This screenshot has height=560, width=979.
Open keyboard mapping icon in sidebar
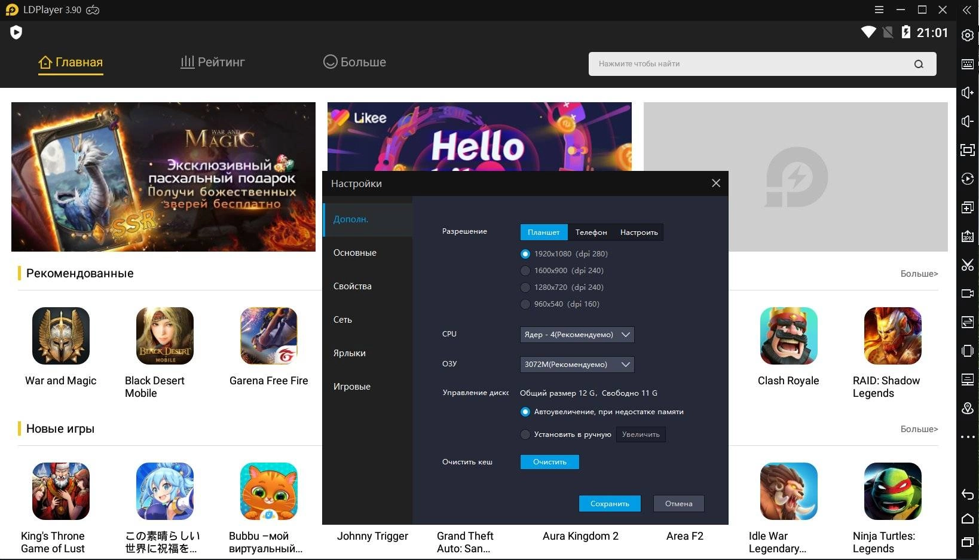[x=967, y=64]
